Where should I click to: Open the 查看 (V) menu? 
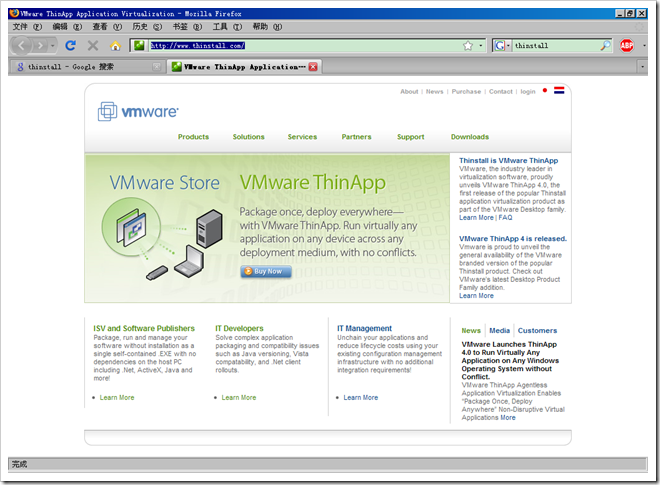107,27
